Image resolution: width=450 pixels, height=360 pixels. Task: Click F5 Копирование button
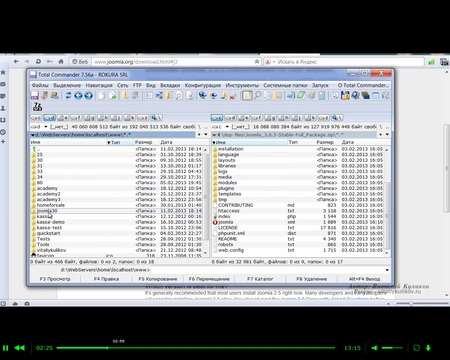click(x=158, y=279)
